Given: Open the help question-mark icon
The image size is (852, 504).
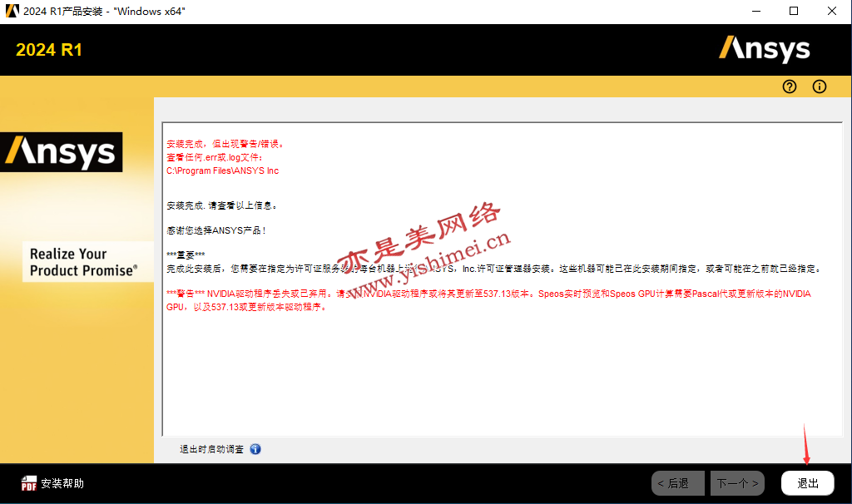Looking at the screenshot, I should pyautogui.click(x=790, y=86).
